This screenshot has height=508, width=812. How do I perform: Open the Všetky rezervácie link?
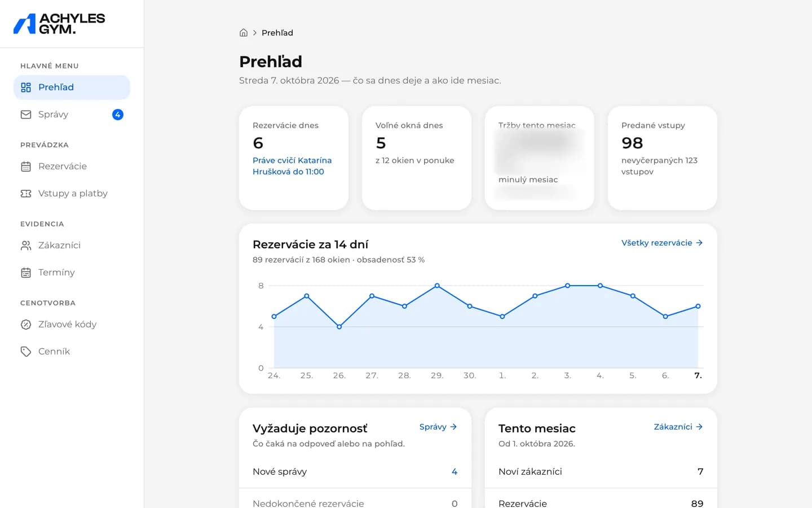click(x=662, y=243)
